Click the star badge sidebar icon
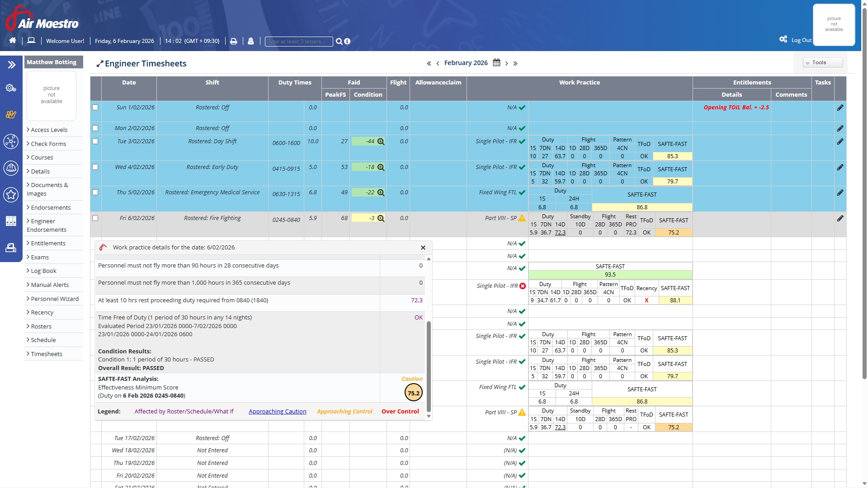This screenshot has height=488, width=868. [11, 195]
